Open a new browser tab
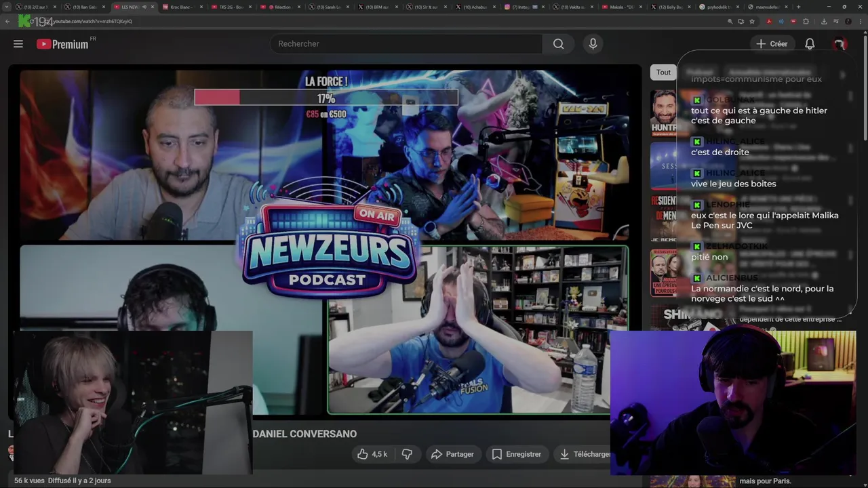 [798, 7]
